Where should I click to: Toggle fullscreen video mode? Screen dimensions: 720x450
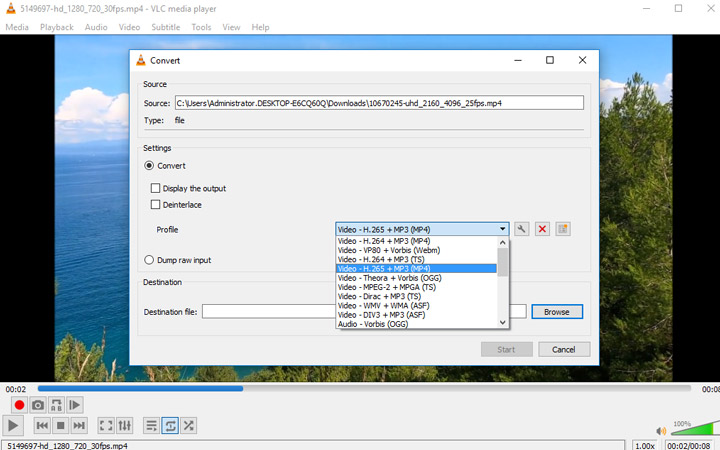tap(106, 426)
